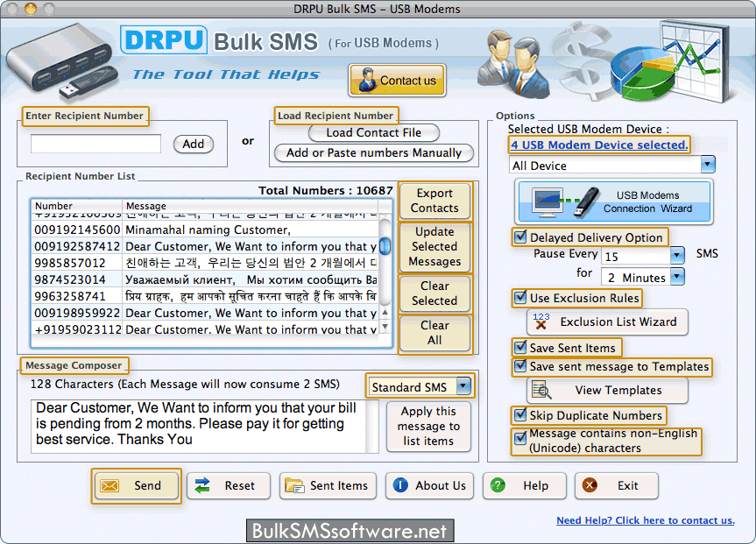Click the Contact us person icon

tap(367, 80)
